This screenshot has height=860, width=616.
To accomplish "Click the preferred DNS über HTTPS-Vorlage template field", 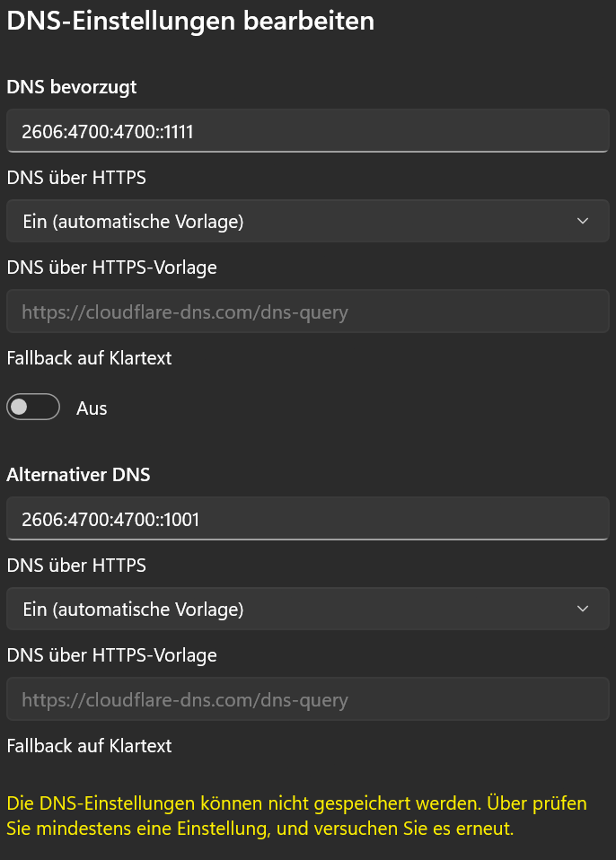I will pos(308,312).
